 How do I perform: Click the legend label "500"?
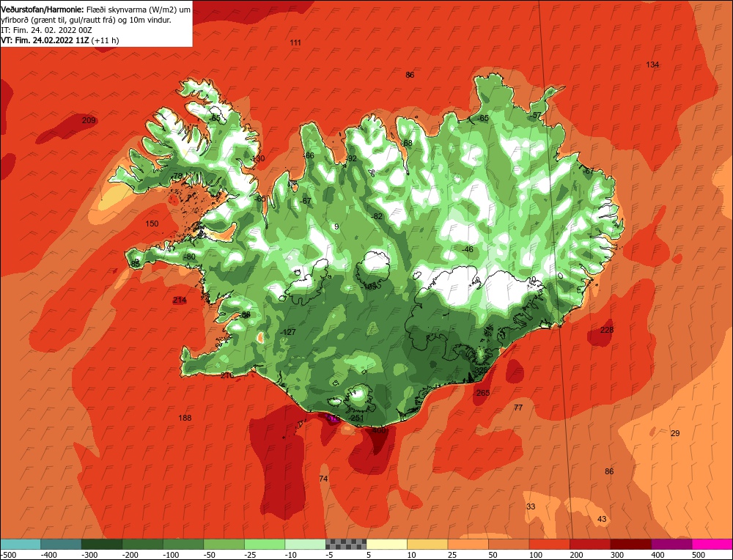click(x=700, y=555)
